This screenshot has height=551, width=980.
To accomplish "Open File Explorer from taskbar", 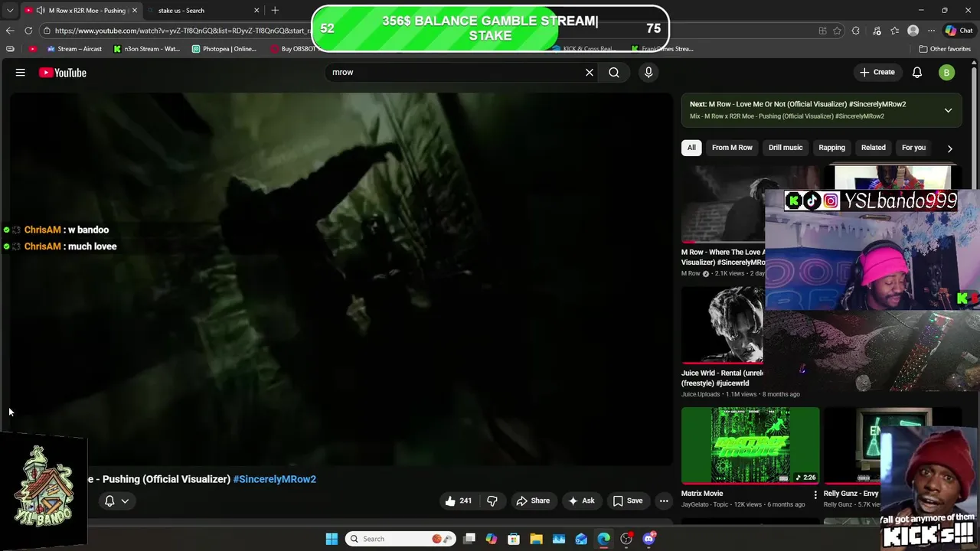I will [536, 539].
